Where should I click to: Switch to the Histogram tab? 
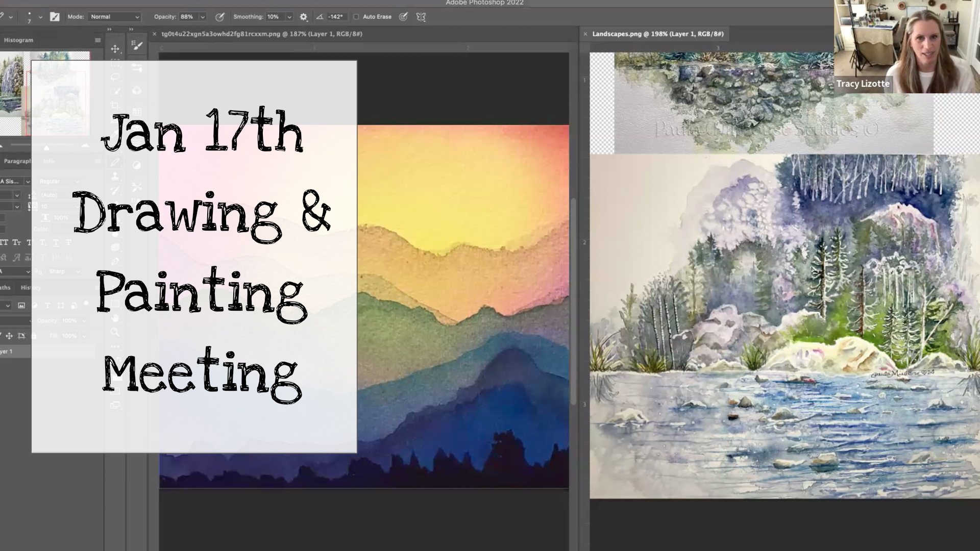pyautogui.click(x=18, y=40)
